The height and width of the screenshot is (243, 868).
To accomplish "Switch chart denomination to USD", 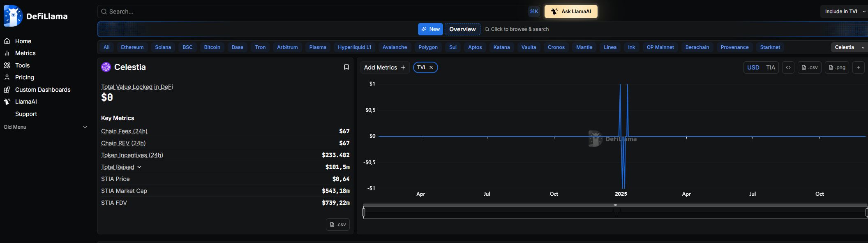I will pyautogui.click(x=753, y=67).
